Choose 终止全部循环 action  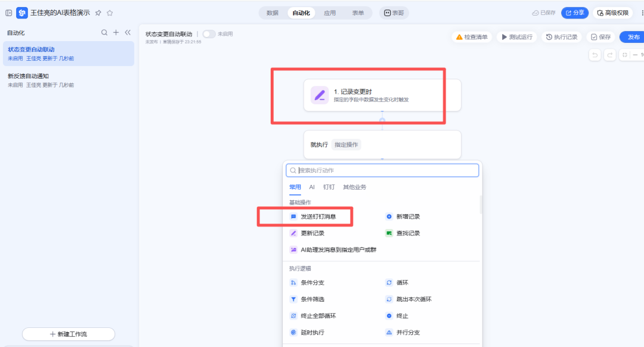(313, 316)
